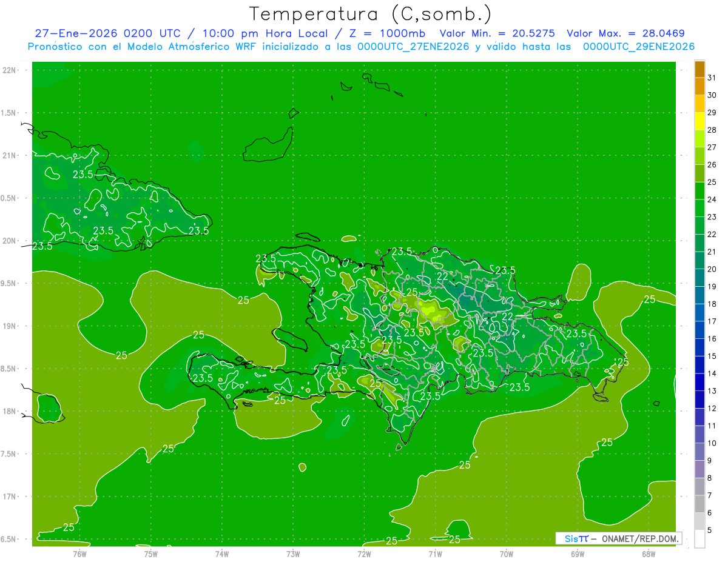Pick the amber swatch between 29 and 30
The width and height of the screenshot is (728, 562).
click(699, 104)
